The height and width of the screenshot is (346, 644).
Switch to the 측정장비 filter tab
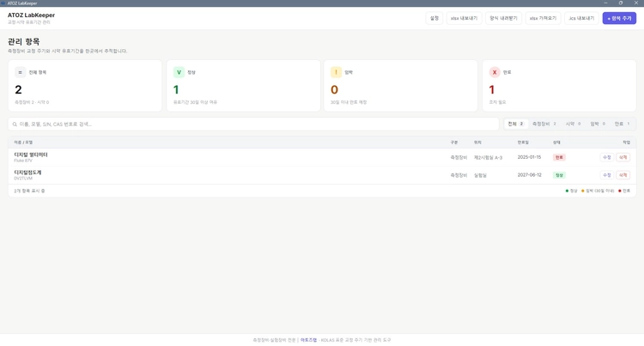(x=544, y=124)
